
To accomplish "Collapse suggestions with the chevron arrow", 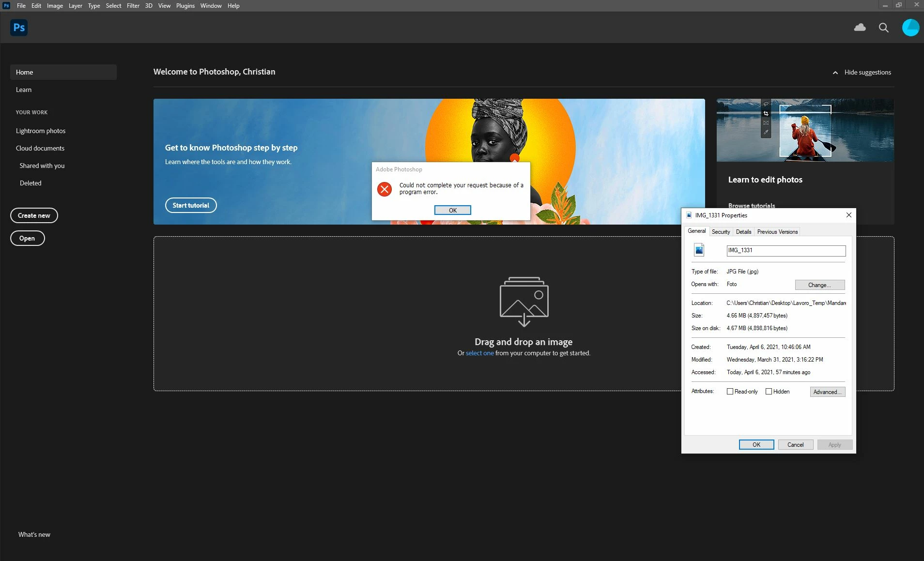I will [835, 73].
